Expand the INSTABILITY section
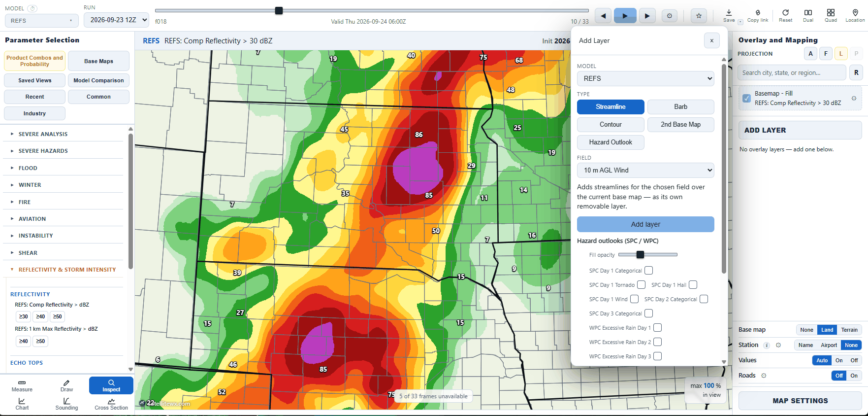Viewport: 868px width, 416px height. point(63,236)
